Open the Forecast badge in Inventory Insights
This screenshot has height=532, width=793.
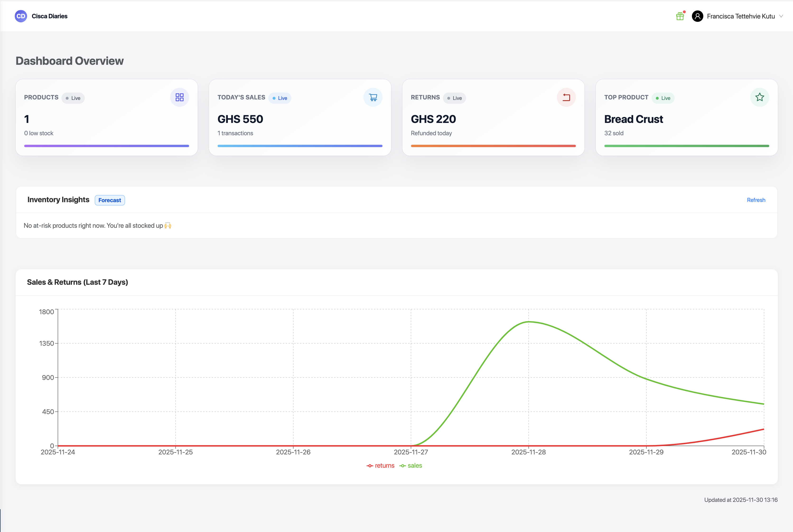[110, 200]
